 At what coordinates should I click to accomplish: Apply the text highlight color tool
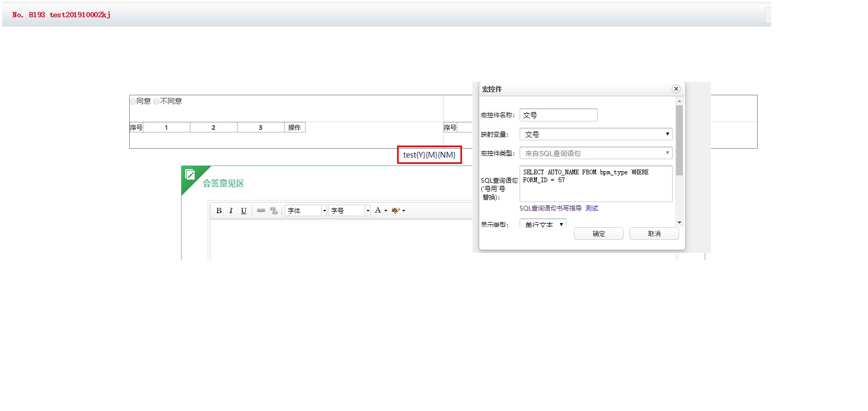[396, 210]
